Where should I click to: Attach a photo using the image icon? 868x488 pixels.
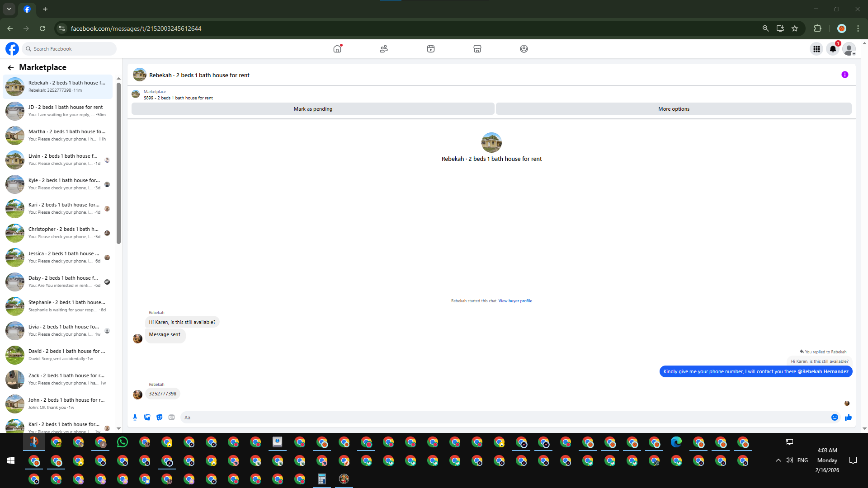pyautogui.click(x=147, y=418)
